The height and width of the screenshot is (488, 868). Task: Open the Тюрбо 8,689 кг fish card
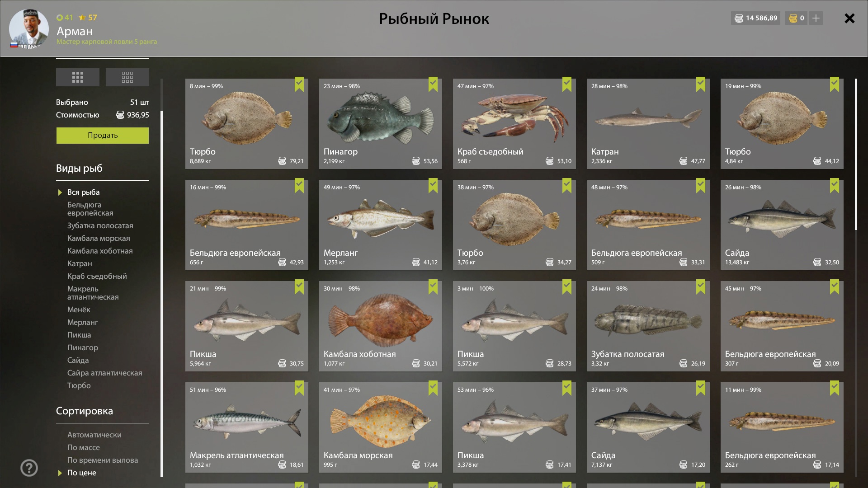(x=247, y=124)
